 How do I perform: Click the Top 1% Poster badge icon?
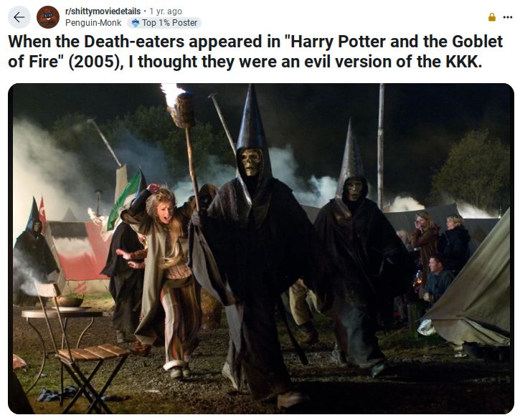(136, 23)
